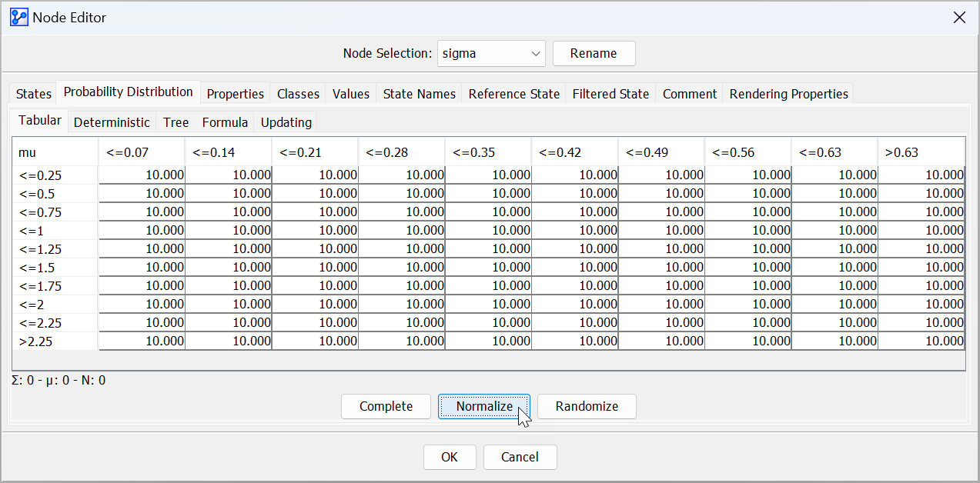The image size is (980, 483).
Task: Switch to the States tab
Action: pos(34,94)
